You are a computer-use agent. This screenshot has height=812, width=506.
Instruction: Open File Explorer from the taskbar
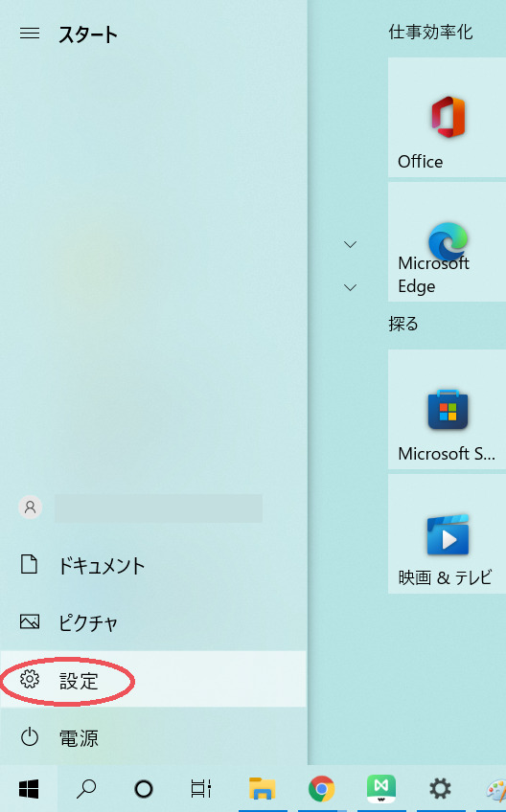tap(262, 789)
